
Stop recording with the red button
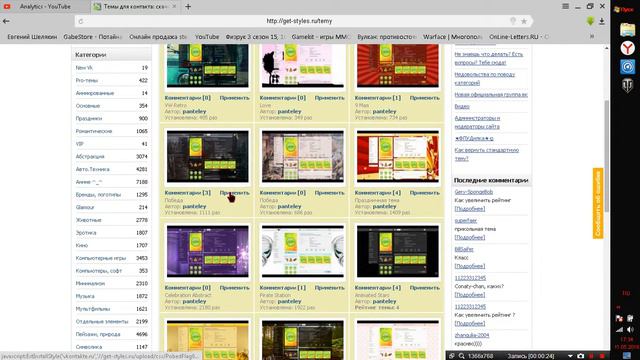point(602,356)
